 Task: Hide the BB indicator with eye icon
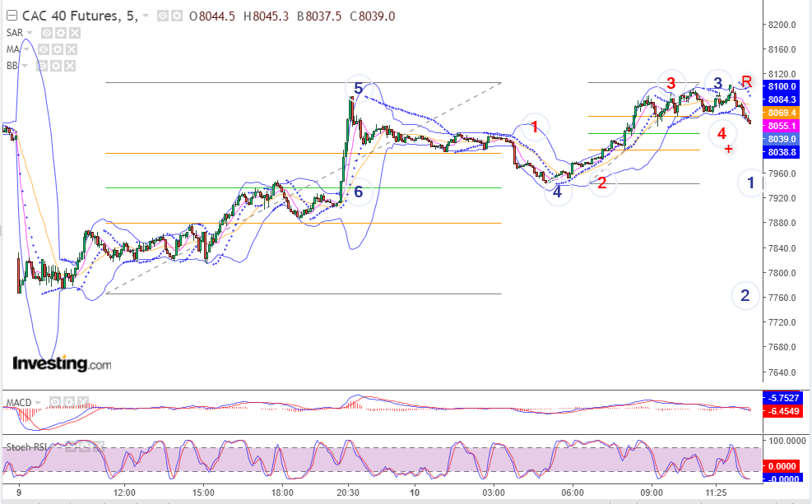point(42,67)
